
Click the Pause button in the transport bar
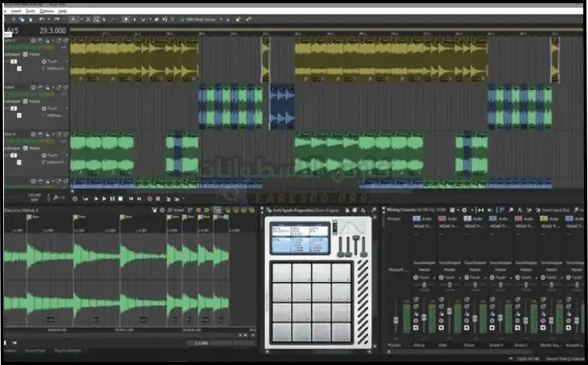[x=112, y=198]
